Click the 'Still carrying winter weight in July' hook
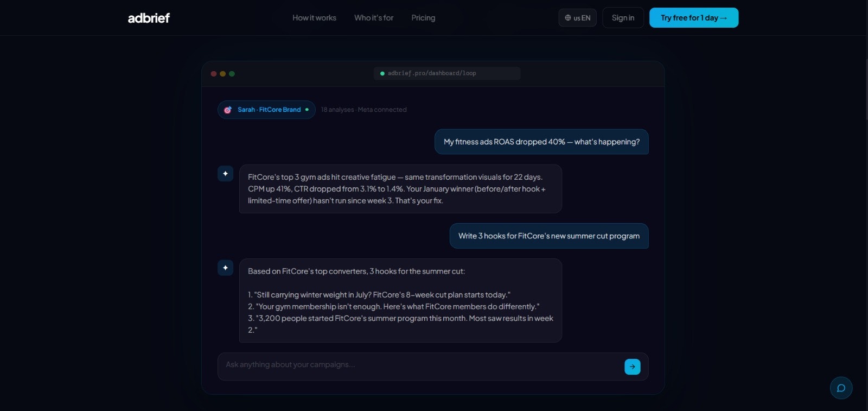Image resolution: width=868 pixels, height=411 pixels. click(x=379, y=295)
